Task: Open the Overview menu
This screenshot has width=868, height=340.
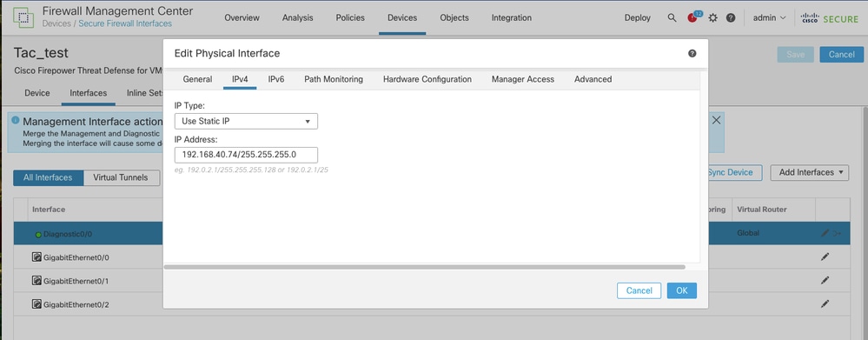Action: [242, 17]
